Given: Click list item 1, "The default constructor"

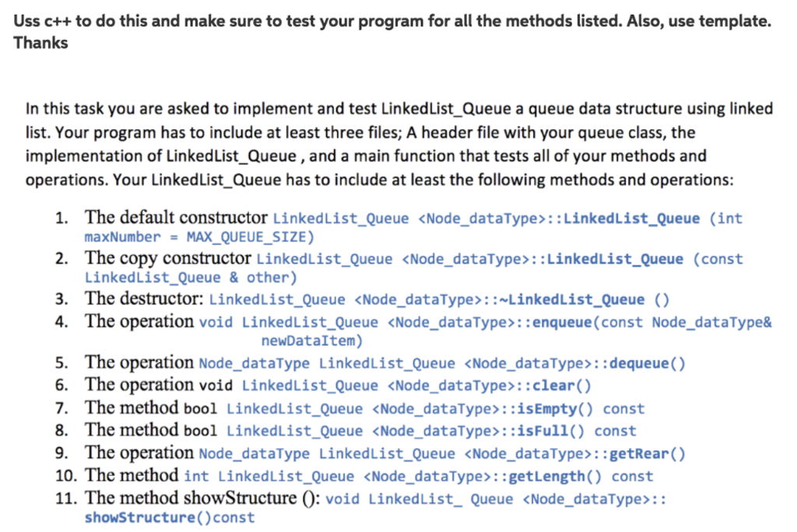Looking at the screenshot, I should click(x=176, y=217).
